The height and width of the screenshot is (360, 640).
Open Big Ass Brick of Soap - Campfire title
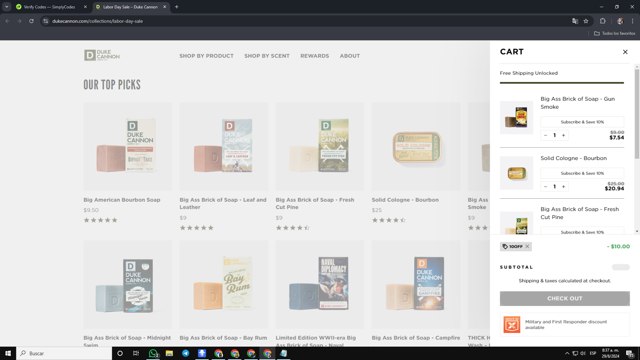click(x=416, y=338)
